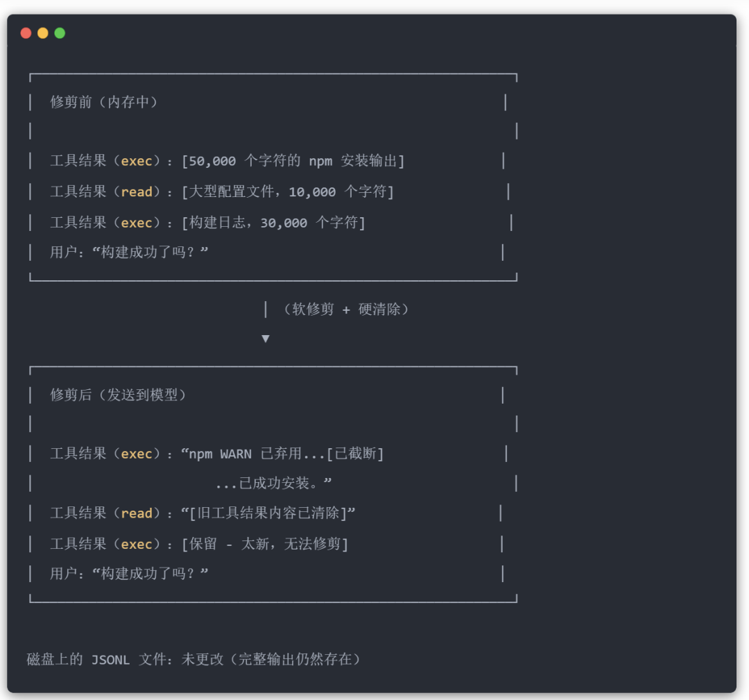Click the user question in the 修剪前 box
The image size is (749, 700).
pyautogui.click(x=129, y=252)
